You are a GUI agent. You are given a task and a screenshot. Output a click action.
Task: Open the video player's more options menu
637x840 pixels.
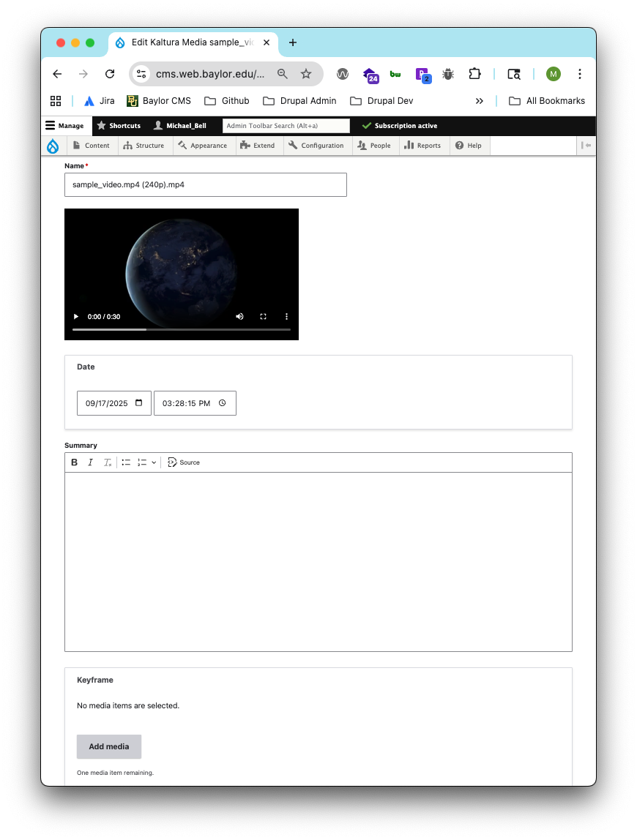pyautogui.click(x=286, y=317)
